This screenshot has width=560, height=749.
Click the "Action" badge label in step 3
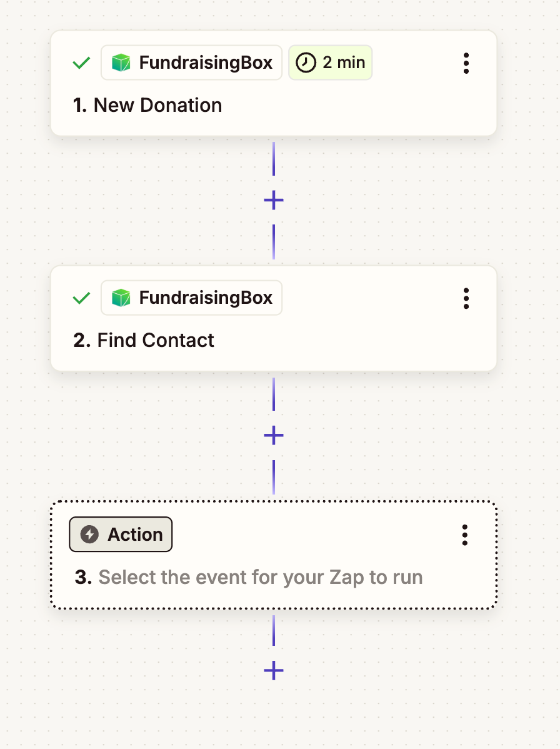(135, 535)
